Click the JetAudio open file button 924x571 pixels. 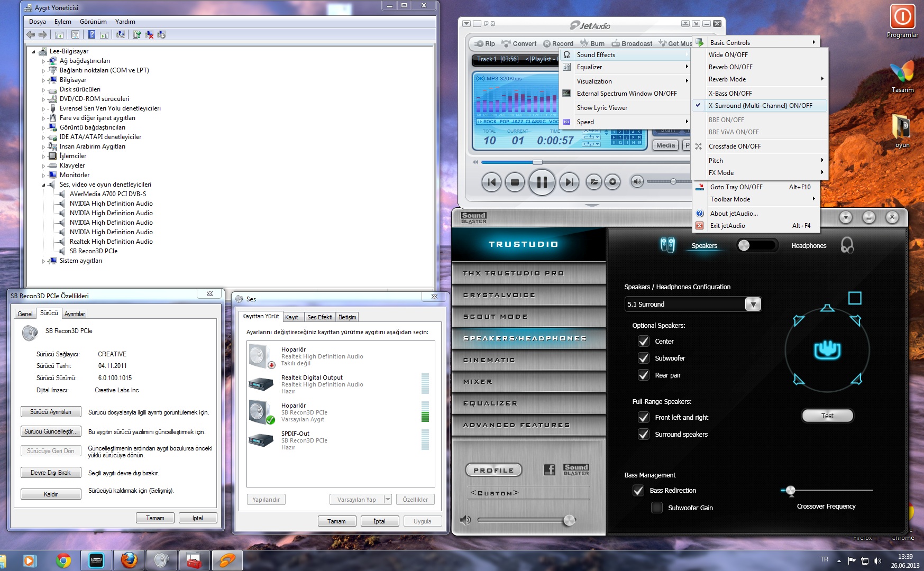pyautogui.click(x=594, y=182)
